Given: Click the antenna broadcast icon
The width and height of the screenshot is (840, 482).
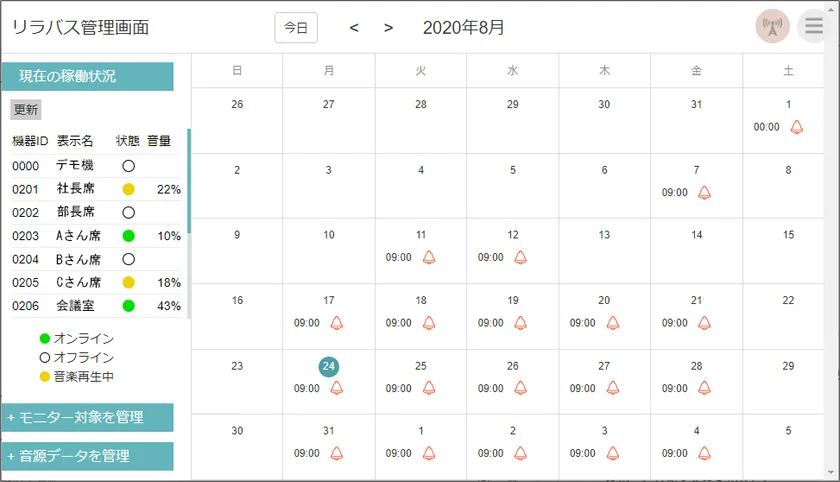Looking at the screenshot, I should pyautogui.click(x=772, y=27).
